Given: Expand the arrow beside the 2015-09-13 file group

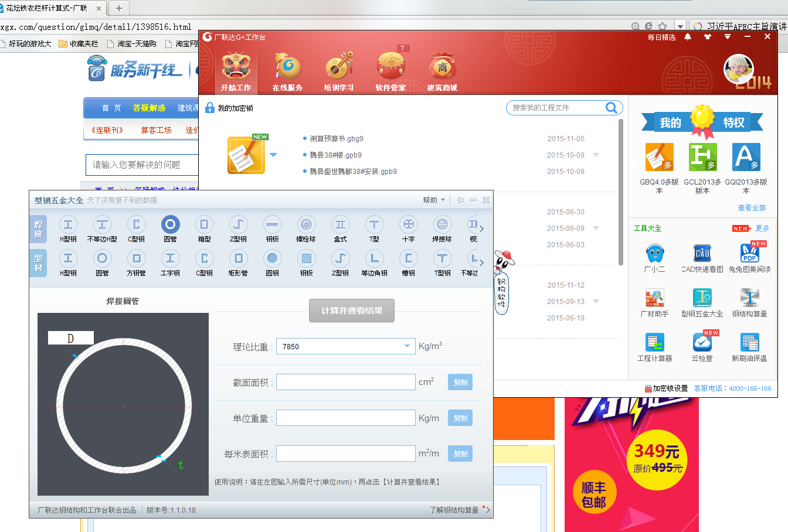Looking at the screenshot, I should (596, 302).
